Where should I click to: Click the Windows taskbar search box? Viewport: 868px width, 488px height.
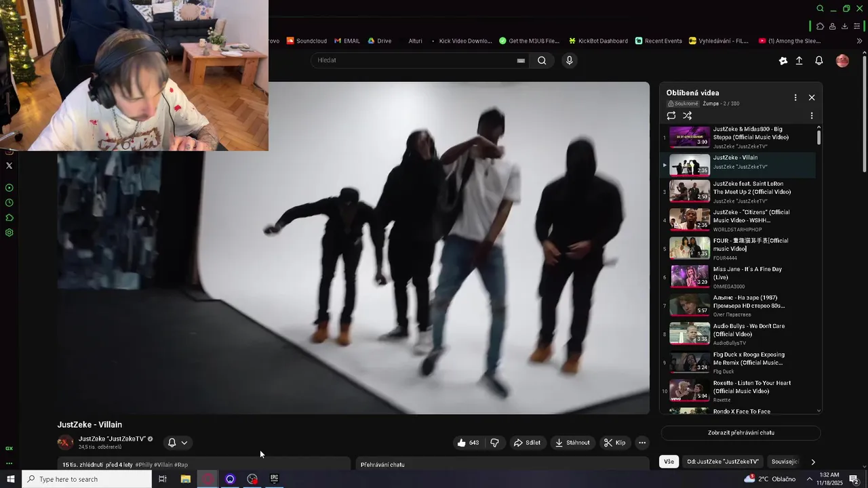[x=87, y=479]
